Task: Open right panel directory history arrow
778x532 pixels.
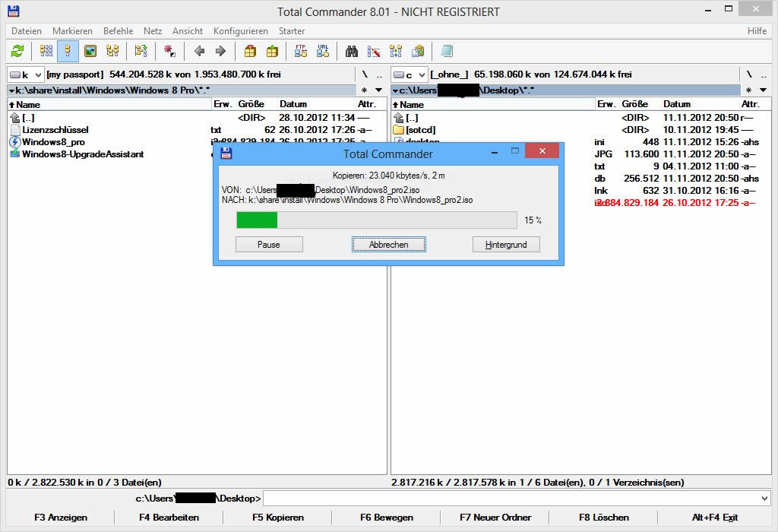Action: (763, 90)
